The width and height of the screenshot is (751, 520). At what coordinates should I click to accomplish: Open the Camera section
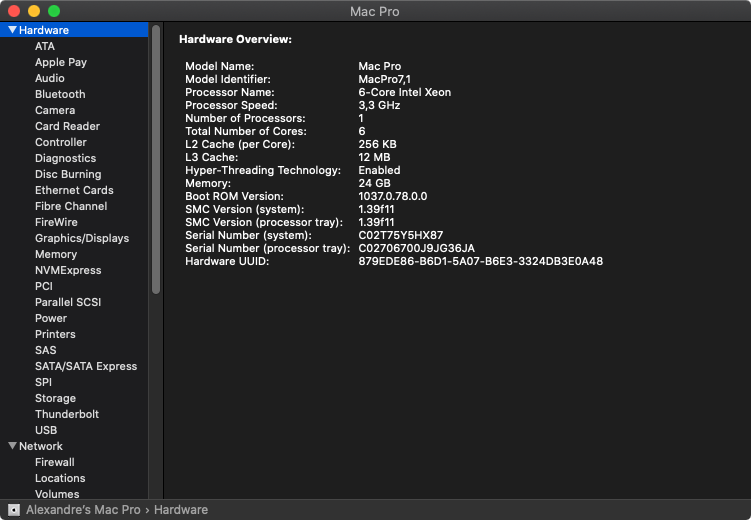point(55,110)
